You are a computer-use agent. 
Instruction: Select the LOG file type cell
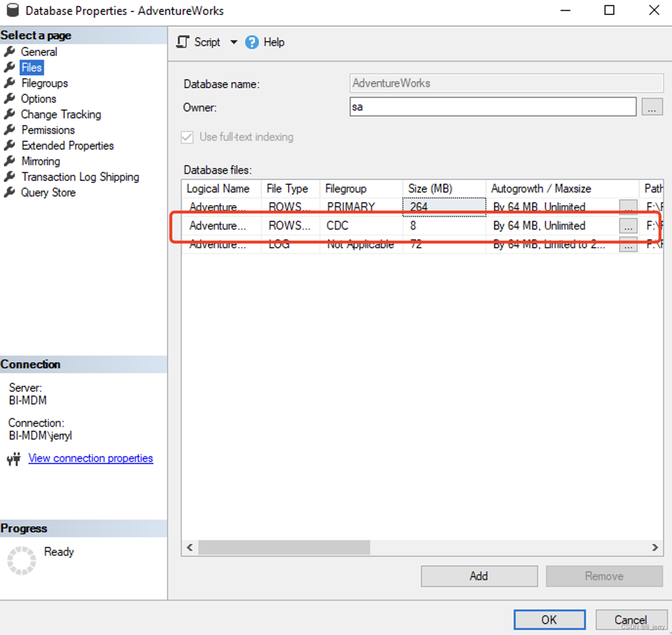tap(291, 244)
